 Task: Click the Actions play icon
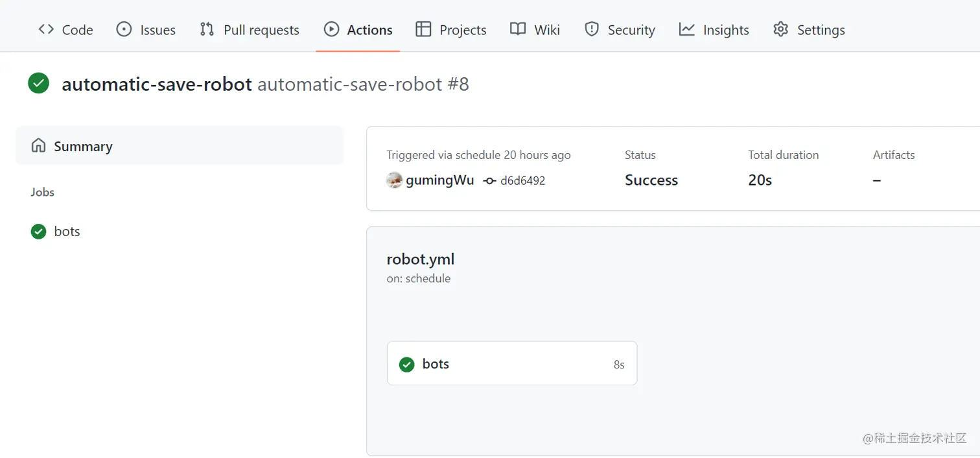[331, 29]
